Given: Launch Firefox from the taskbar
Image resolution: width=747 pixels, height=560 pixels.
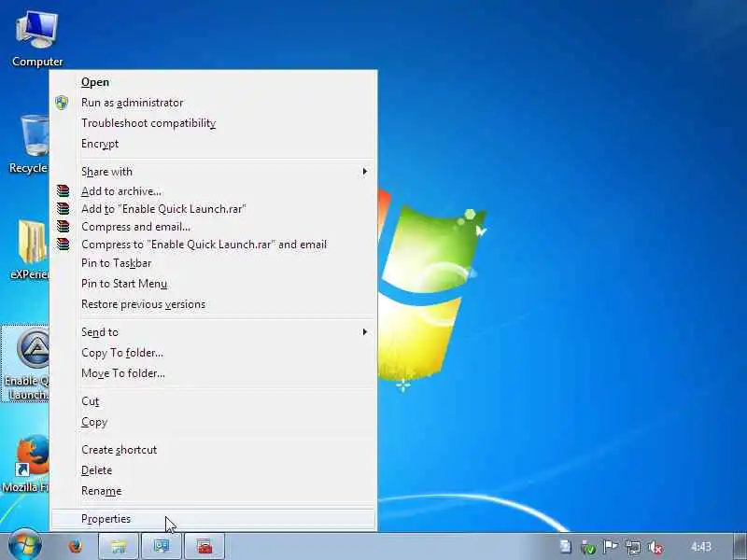Looking at the screenshot, I should 76,546.
